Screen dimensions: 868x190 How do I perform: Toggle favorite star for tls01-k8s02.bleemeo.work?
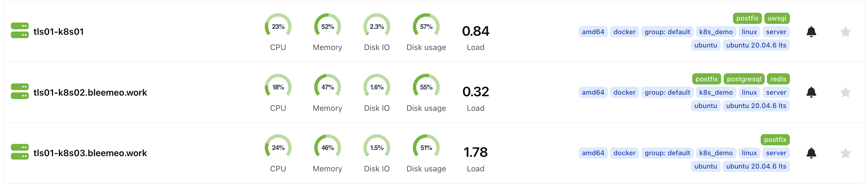pyautogui.click(x=845, y=93)
